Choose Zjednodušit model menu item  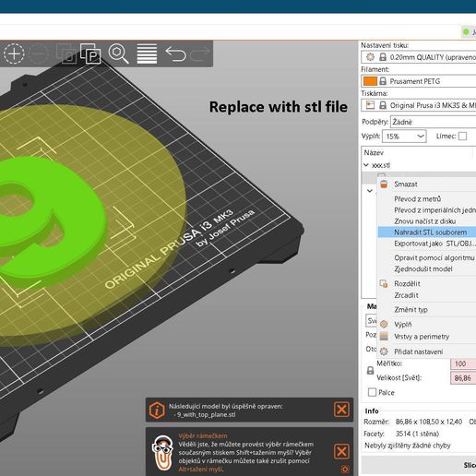pyautogui.click(x=427, y=268)
